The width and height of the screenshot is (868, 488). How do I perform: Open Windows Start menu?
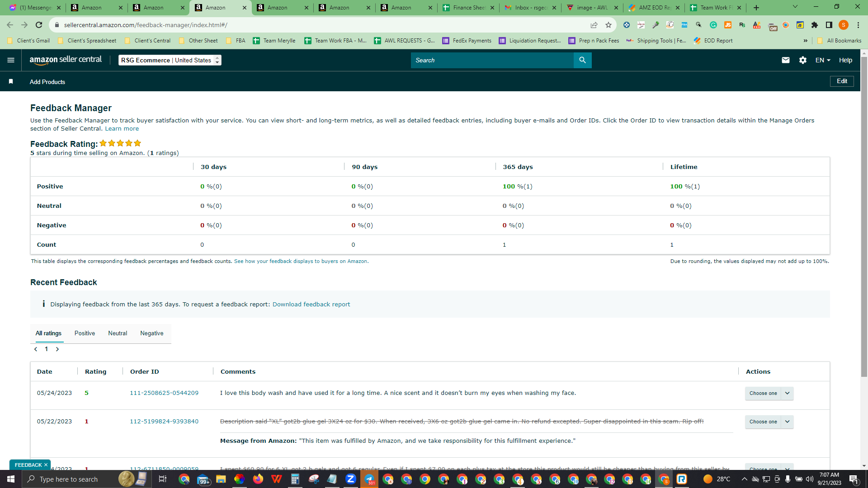(11, 479)
